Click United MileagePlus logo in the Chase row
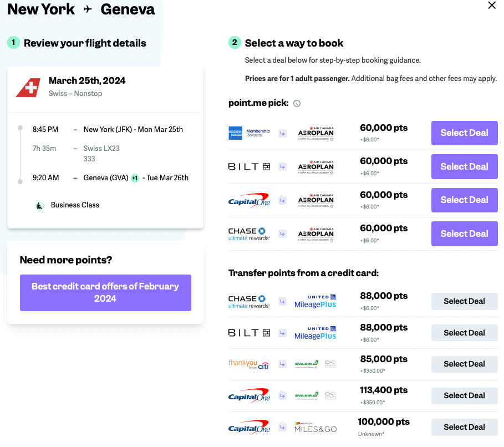The height and width of the screenshot is (447, 504). coord(315,301)
